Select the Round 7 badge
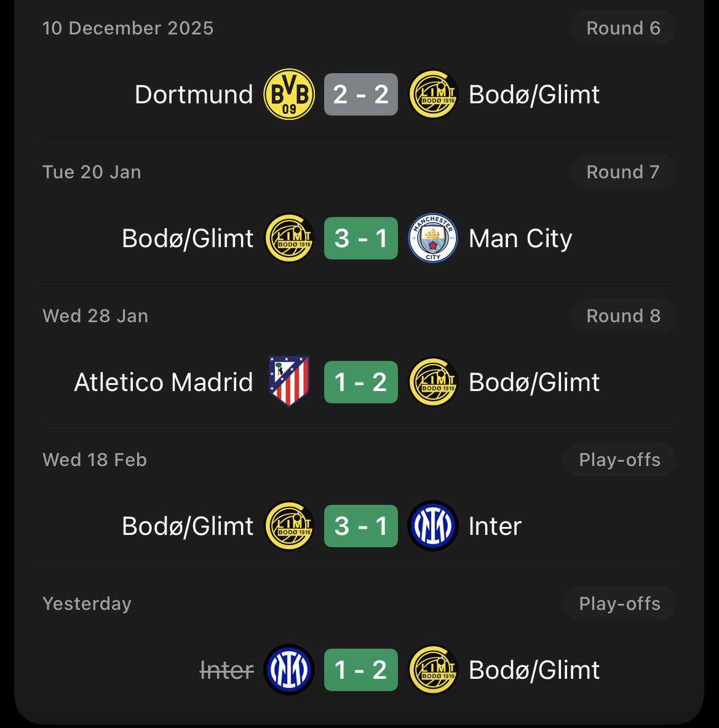The image size is (719, 728). click(623, 172)
